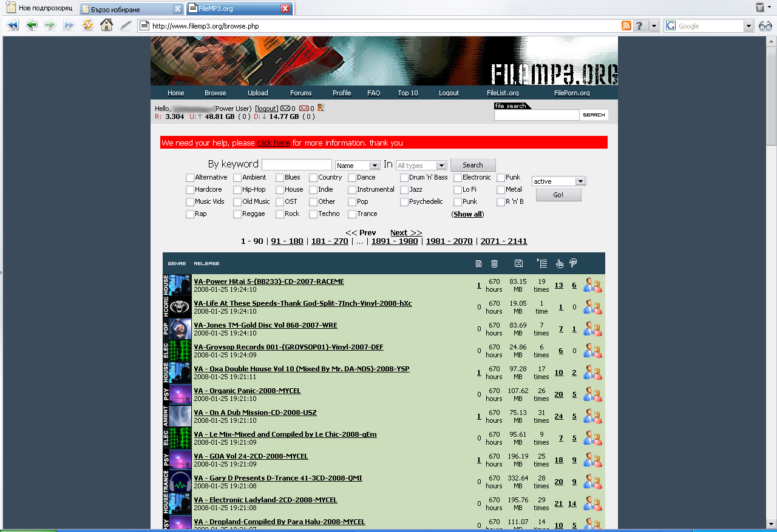Go to the Next >> page link
Image resolution: width=777 pixels, height=532 pixels.
click(406, 233)
